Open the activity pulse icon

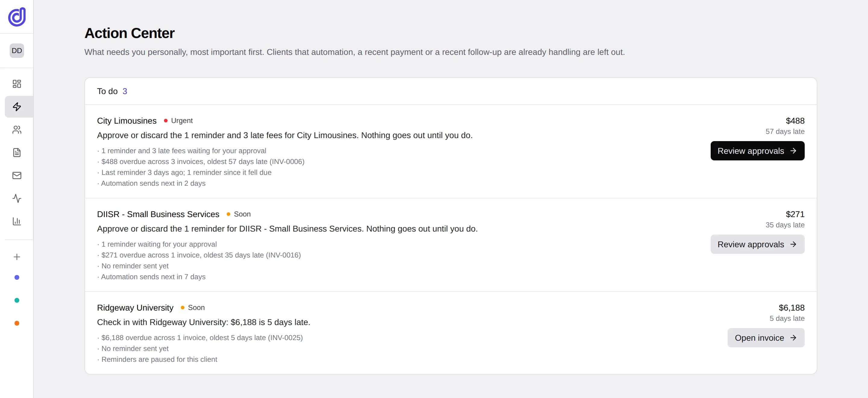click(x=17, y=198)
